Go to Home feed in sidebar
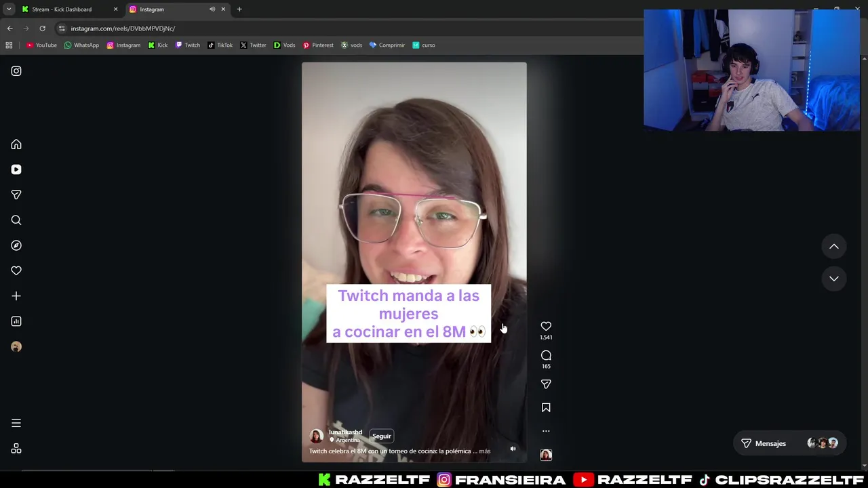 tap(16, 144)
